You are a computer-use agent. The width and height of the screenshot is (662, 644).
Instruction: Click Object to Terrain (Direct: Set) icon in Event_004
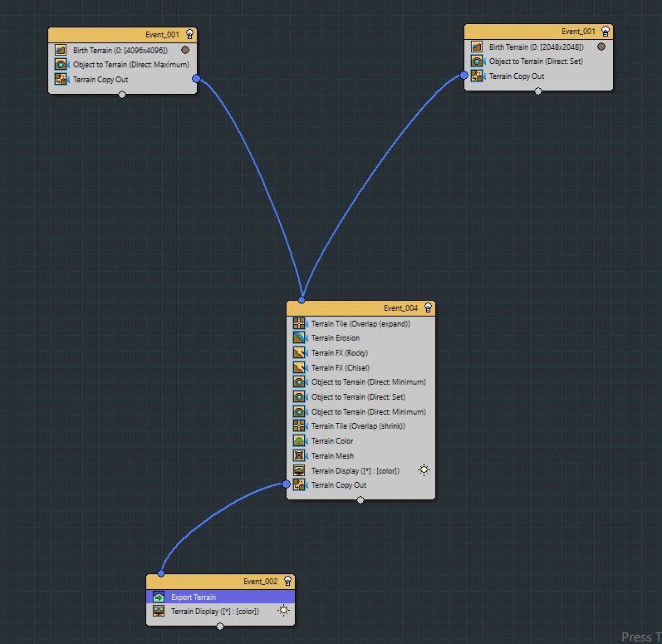(299, 397)
